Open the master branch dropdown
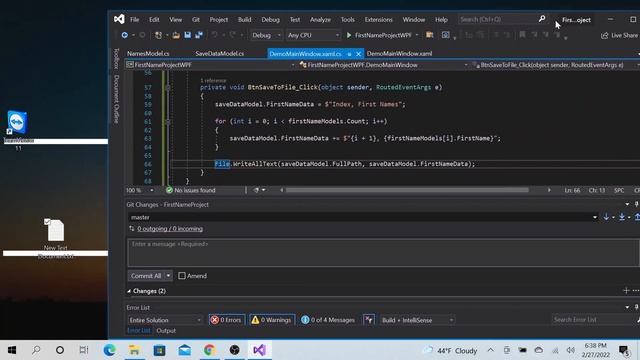Screen dimensions: 640x360 pos(363,217)
